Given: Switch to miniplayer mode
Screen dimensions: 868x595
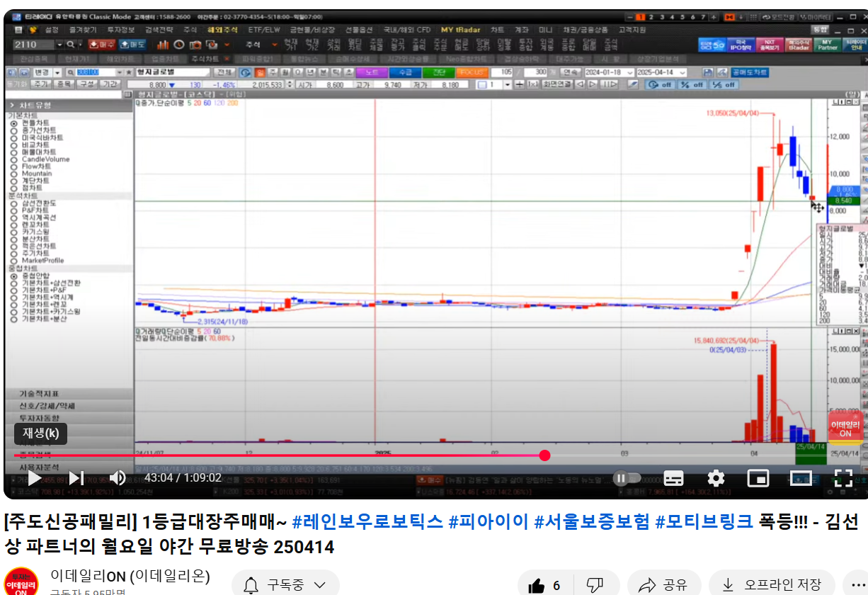Looking at the screenshot, I should pos(758,478).
